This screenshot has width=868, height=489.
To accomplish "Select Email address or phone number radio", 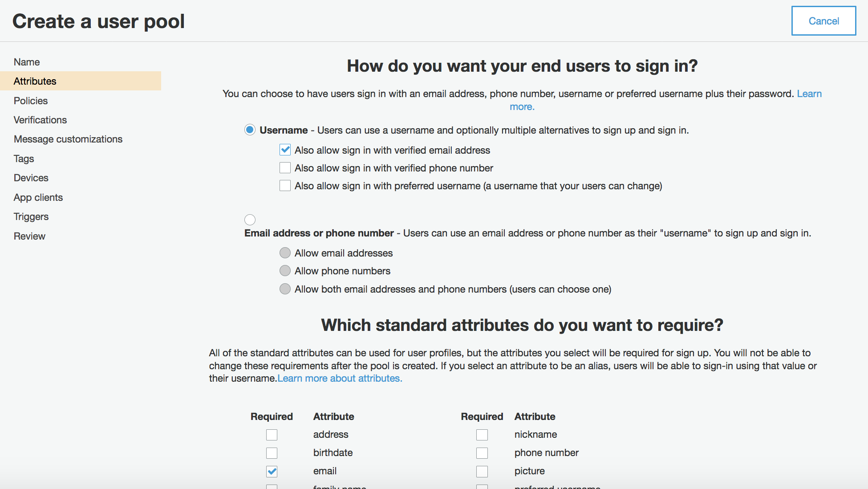I will [250, 220].
